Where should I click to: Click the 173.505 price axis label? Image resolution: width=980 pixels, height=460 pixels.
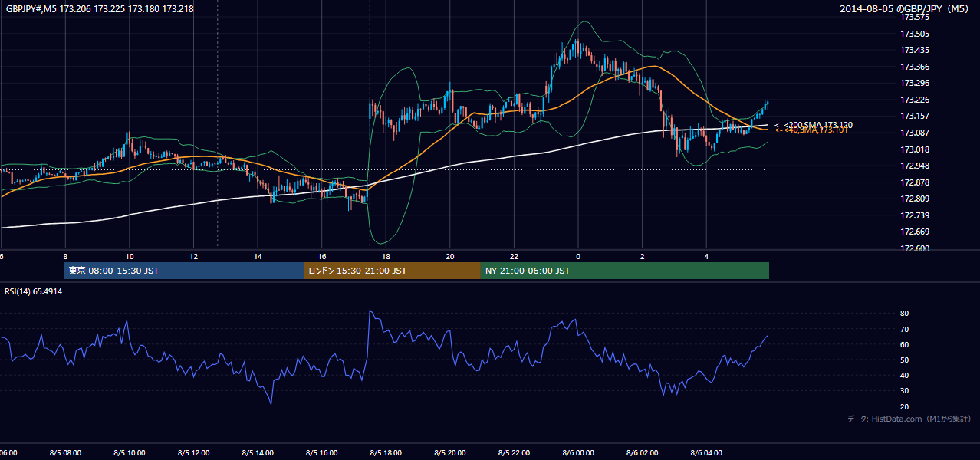tap(914, 34)
